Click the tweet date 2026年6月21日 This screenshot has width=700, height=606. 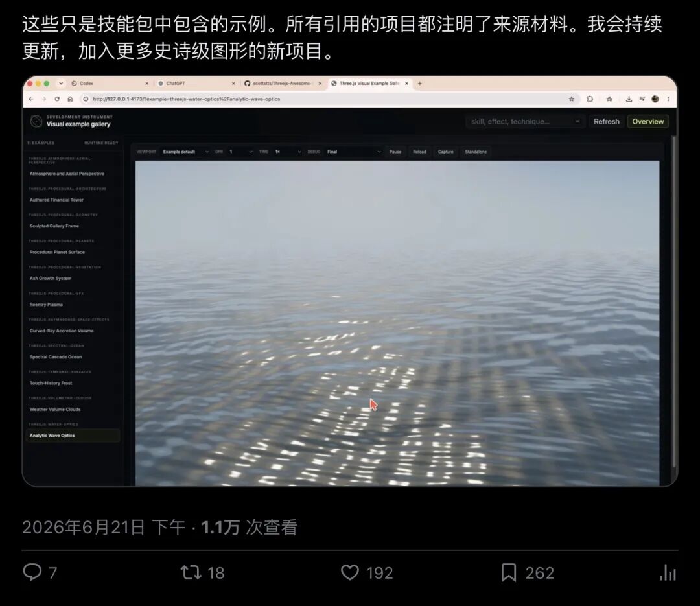(83, 528)
